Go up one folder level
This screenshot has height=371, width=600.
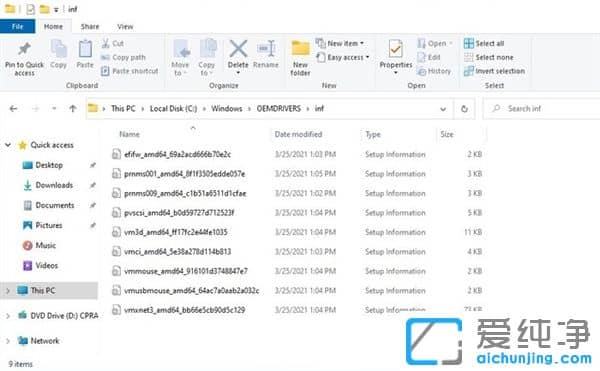(73, 109)
